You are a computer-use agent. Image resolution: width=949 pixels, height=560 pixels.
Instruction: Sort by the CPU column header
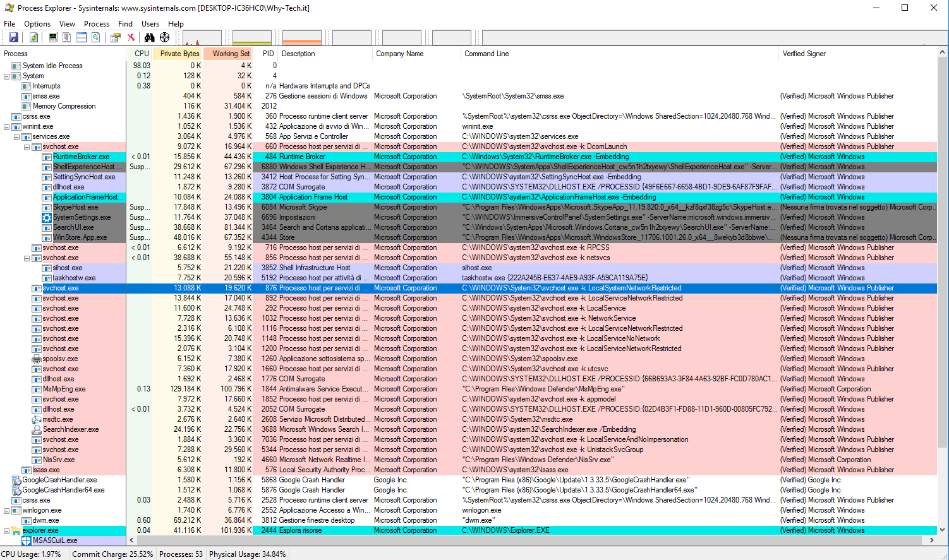(139, 54)
